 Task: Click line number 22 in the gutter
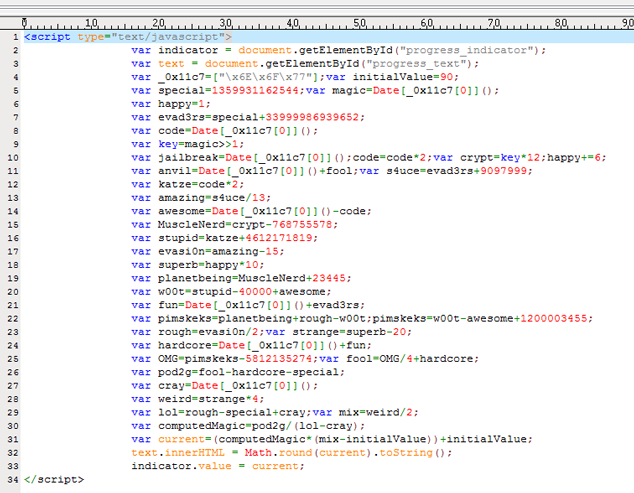coord(13,319)
